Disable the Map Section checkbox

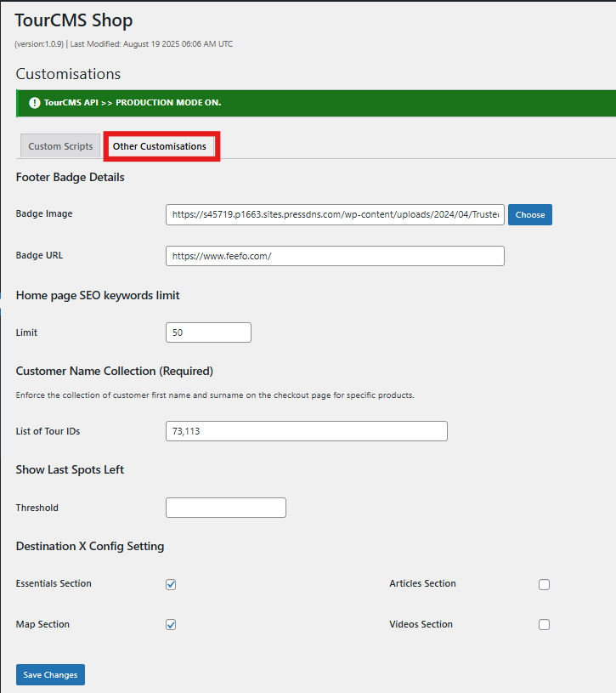[171, 625]
